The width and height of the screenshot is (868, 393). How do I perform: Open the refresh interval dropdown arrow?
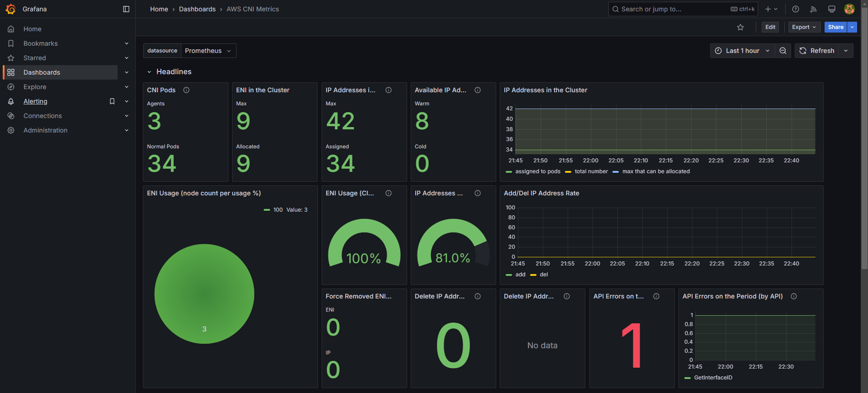[846, 51]
